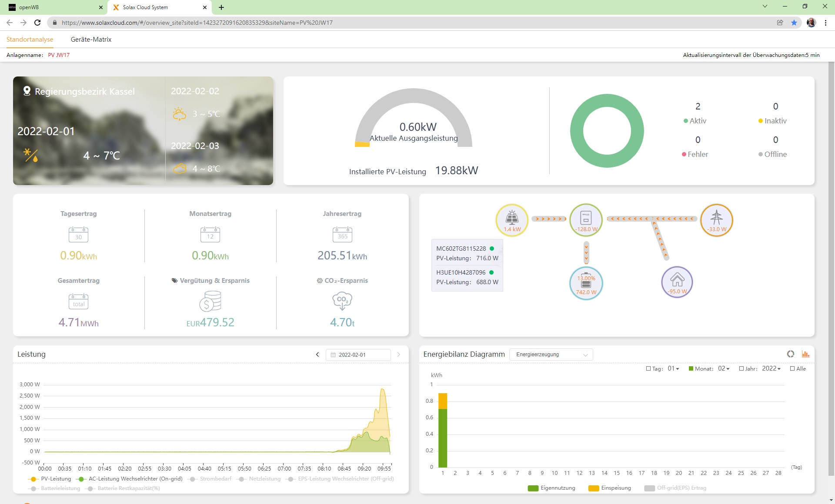Screen dimensions: 835x504
Task: Switch Energiebilanz to ring chart view
Action: coord(790,354)
